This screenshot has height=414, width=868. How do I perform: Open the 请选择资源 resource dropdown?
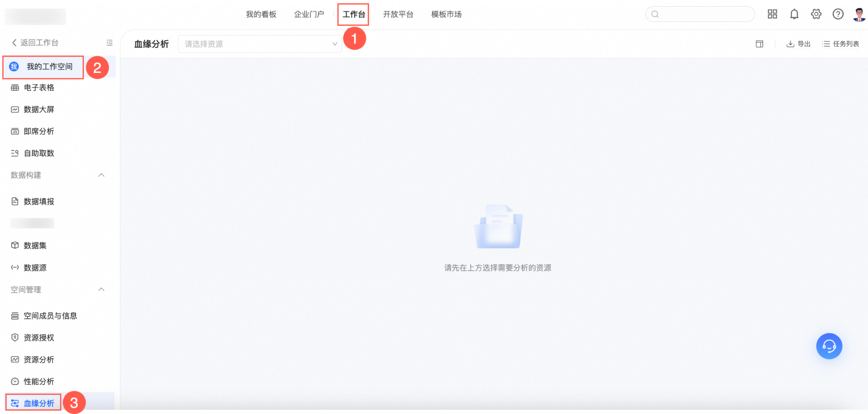[260, 44]
